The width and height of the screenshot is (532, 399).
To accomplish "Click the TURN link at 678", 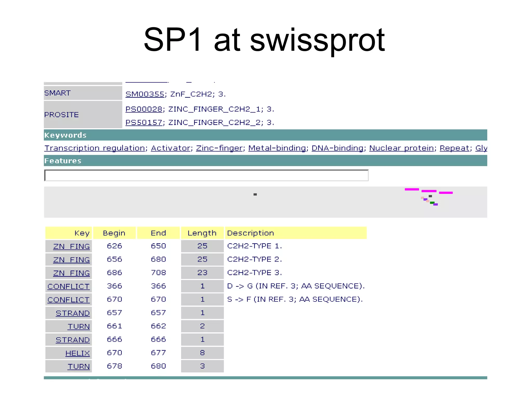I will point(79,366).
